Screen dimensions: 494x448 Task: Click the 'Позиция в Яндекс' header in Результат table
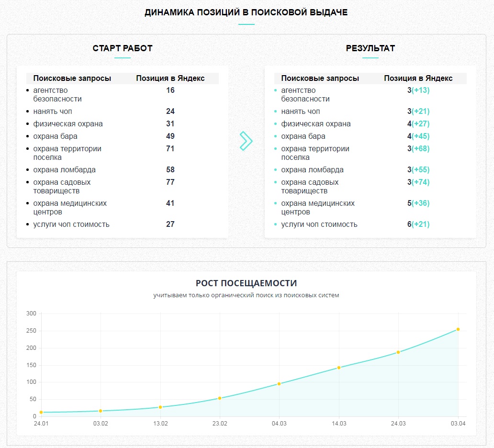click(x=418, y=78)
